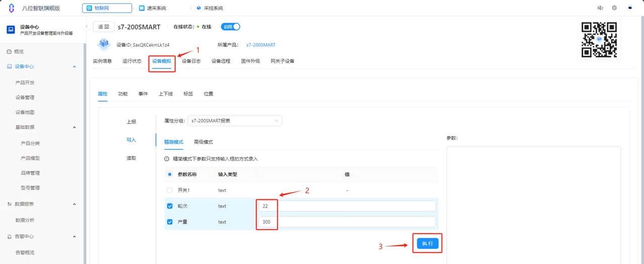Collapse the 设备中心 sidebar group
Screen dimensions: 644x264
coord(74,67)
